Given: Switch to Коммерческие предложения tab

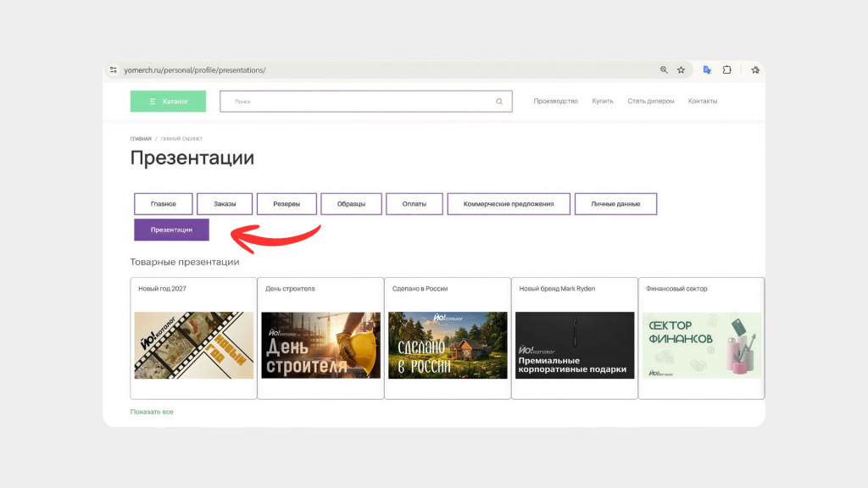Looking at the screenshot, I should coord(509,203).
